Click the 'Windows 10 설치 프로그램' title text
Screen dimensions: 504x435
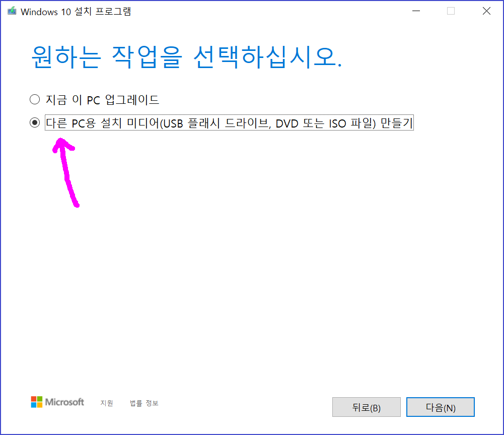[76, 12]
